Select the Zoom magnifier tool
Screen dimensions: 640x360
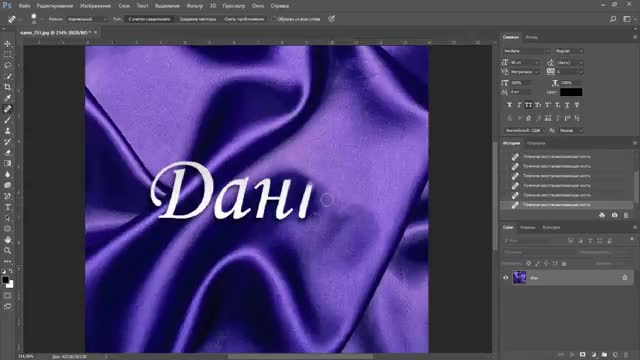[x=7, y=250]
